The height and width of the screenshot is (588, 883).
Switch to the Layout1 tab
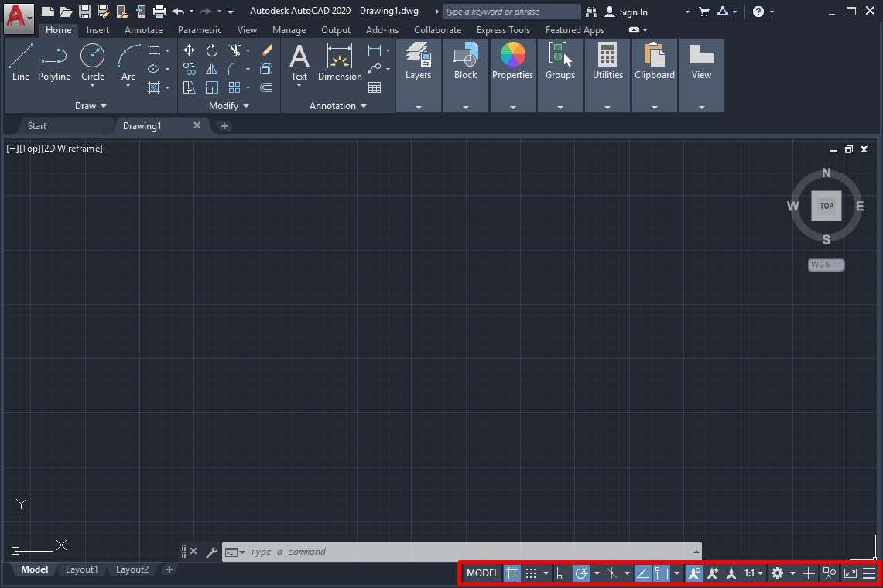[x=81, y=569]
